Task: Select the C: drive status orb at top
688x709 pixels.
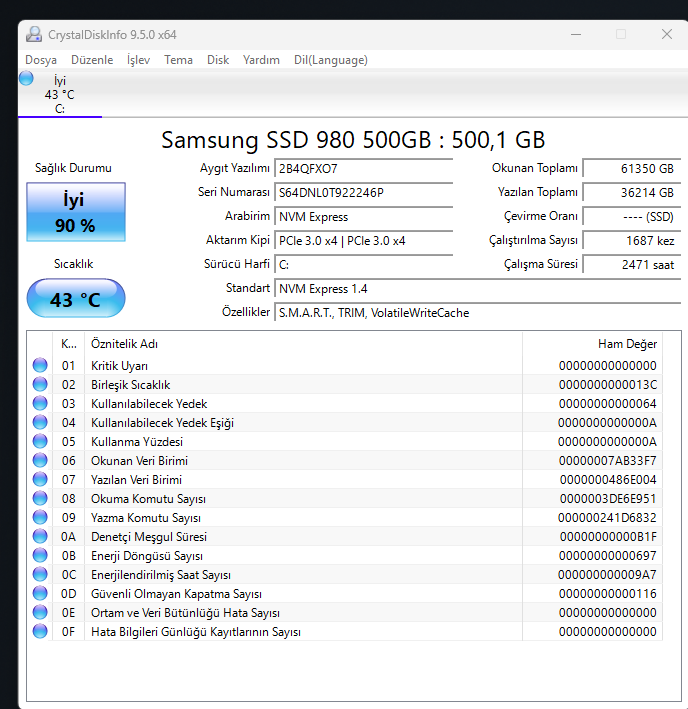Action: (26, 78)
